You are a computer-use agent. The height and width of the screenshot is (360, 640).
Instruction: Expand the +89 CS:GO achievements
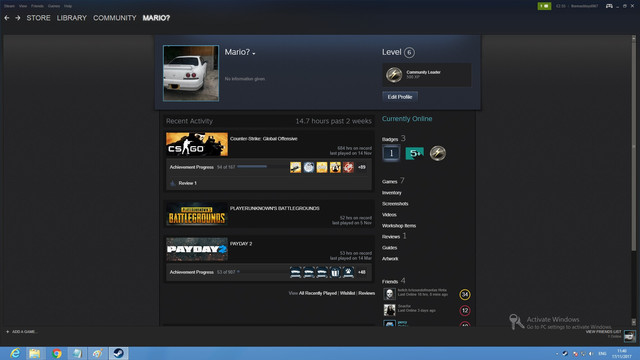[362, 167]
